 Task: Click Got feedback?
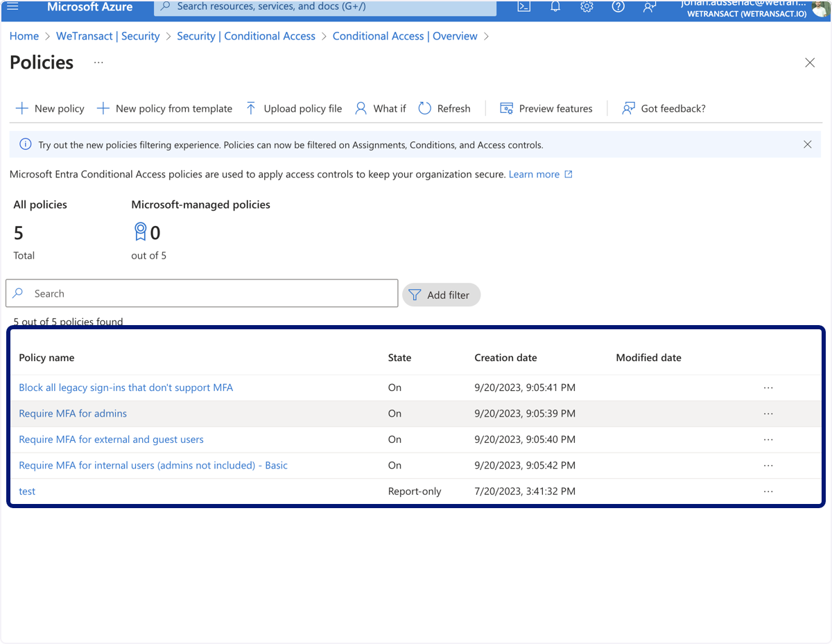pos(664,108)
